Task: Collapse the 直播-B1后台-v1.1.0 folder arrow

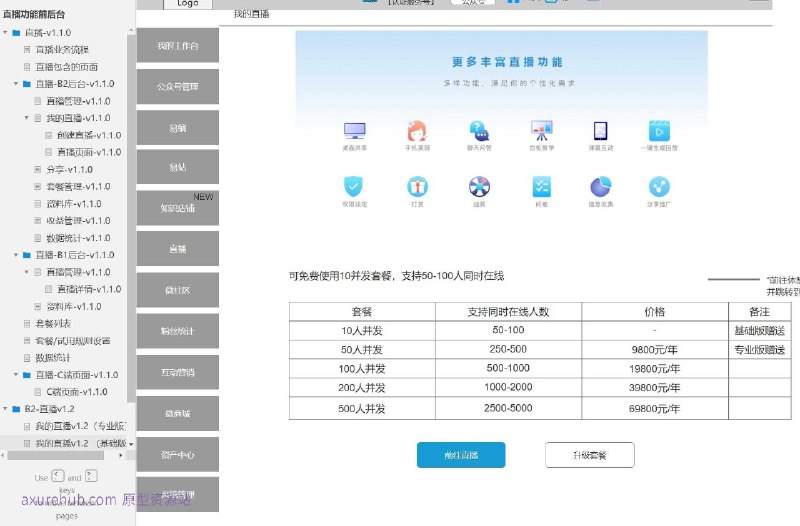Action: [x=16, y=255]
